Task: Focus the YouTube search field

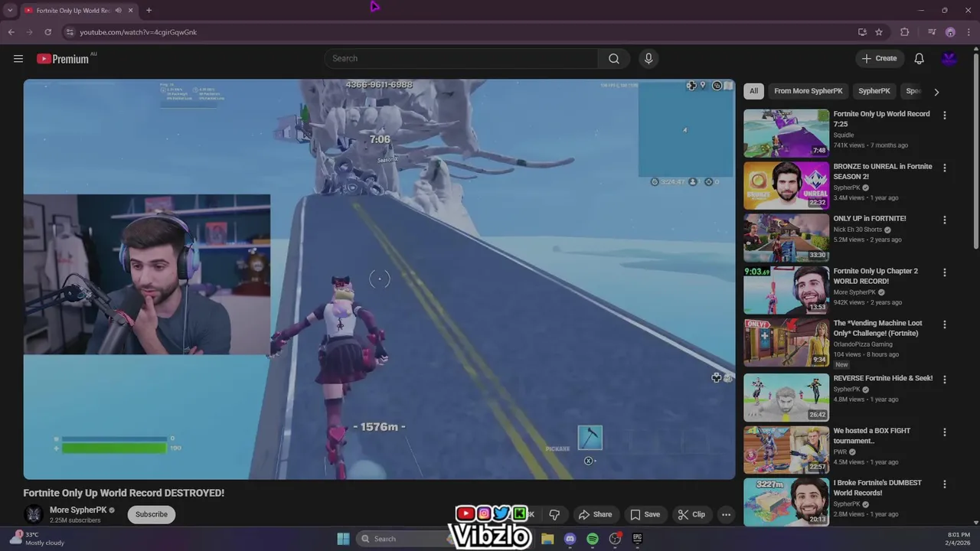Action: [x=461, y=58]
